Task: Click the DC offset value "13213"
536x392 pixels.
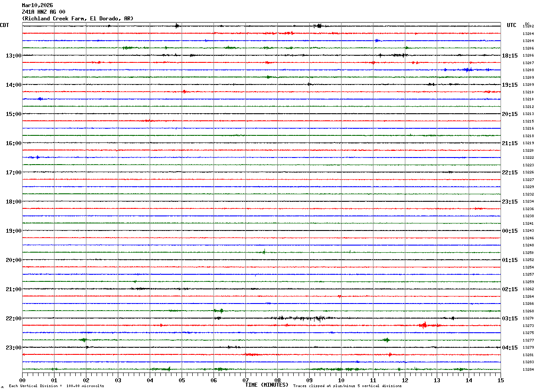Action: pyautogui.click(x=528, y=114)
